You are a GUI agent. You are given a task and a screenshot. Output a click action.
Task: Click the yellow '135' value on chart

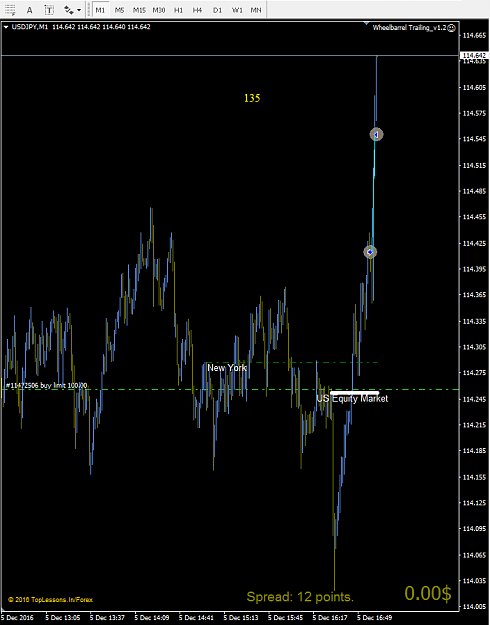click(x=252, y=98)
